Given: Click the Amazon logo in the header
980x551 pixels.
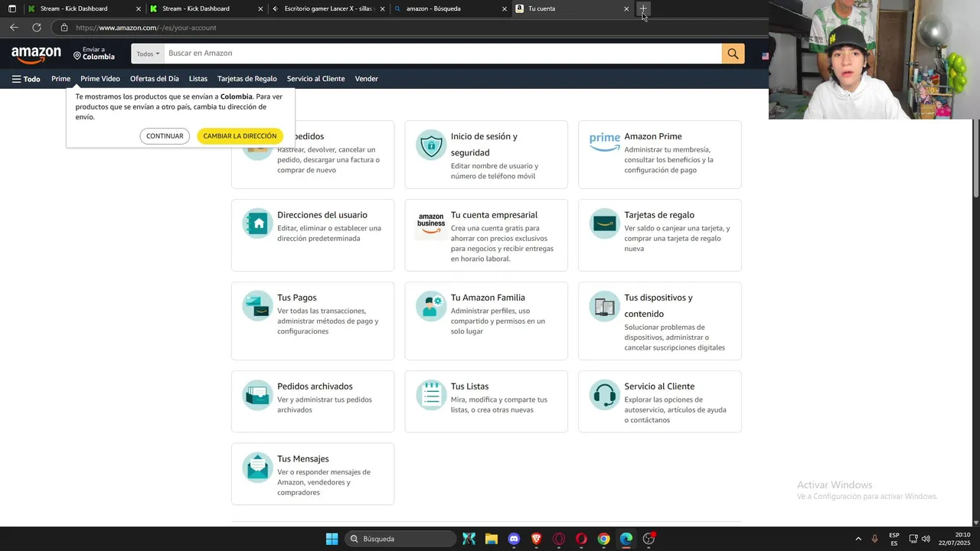Looking at the screenshot, I should (36, 54).
